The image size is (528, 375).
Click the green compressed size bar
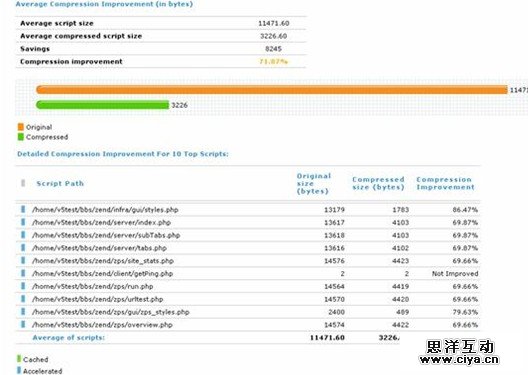point(102,105)
